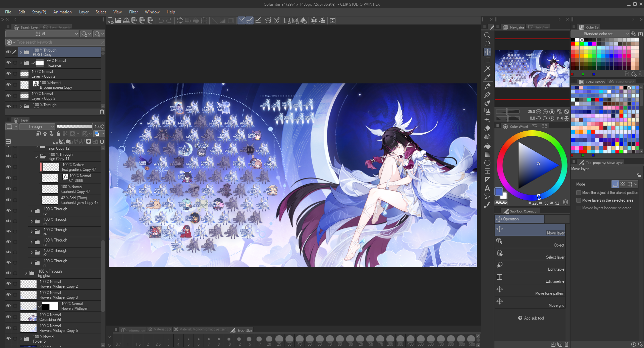The image size is (644, 348).
Task: Expand the r6 layer folder
Action: tap(32, 211)
